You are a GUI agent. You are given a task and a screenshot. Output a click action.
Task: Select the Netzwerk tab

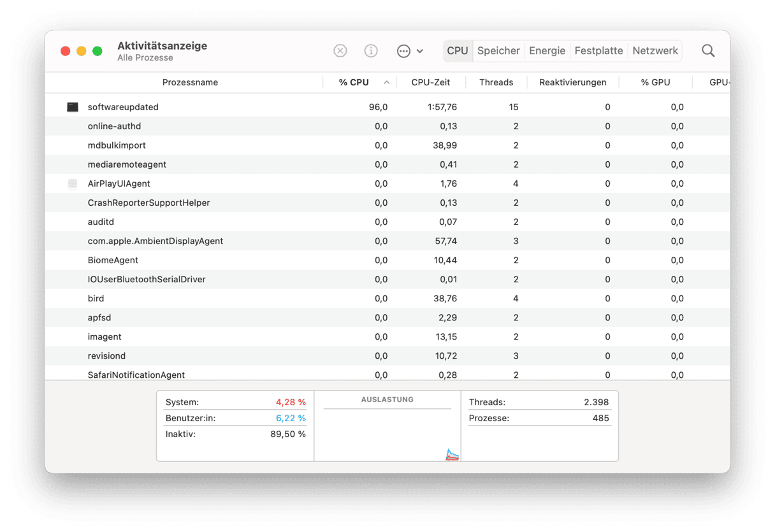tap(655, 51)
